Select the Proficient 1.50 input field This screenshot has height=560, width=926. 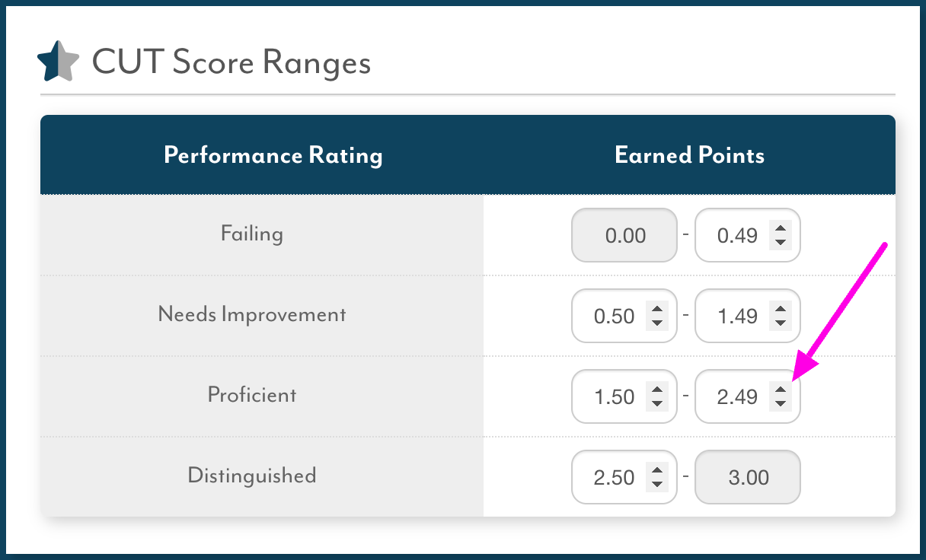point(624,396)
